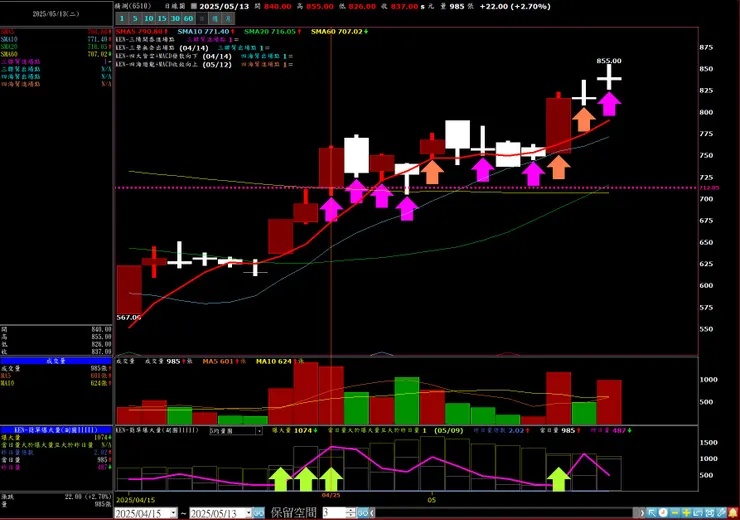This screenshot has height=520, width=740.
Task: Click the 04/25 date marker on axis
Action: click(x=331, y=495)
